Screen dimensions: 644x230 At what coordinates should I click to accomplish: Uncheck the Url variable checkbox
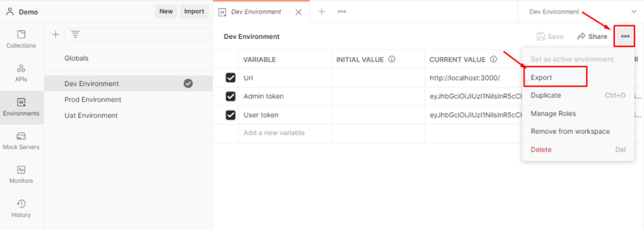coord(231,78)
